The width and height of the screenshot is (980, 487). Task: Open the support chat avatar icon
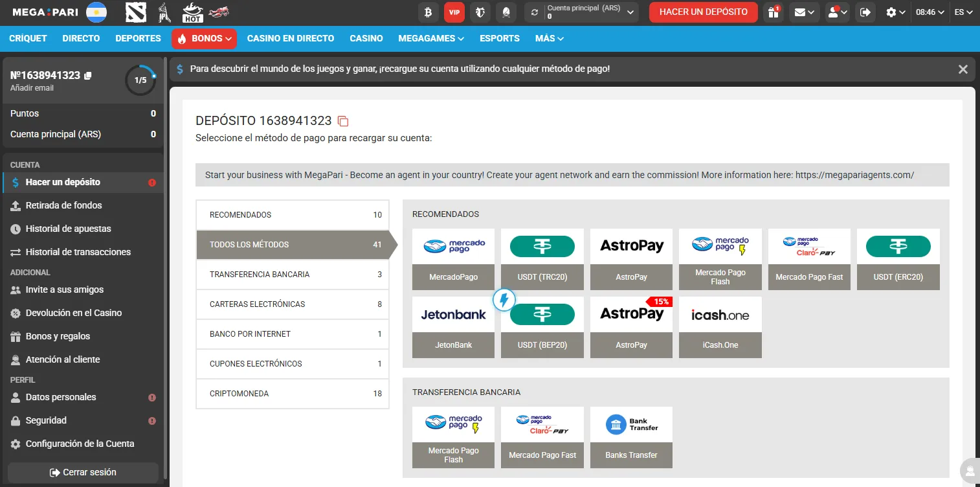click(969, 471)
